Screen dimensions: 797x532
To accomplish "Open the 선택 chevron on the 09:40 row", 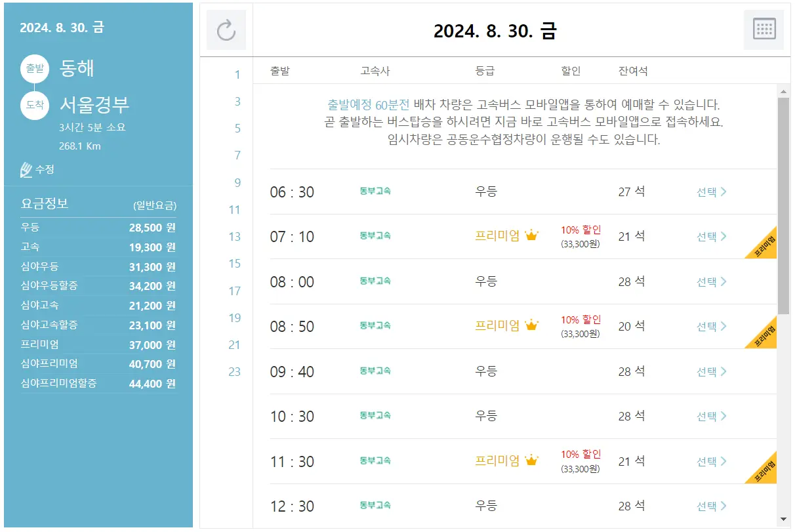I will [725, 371].
